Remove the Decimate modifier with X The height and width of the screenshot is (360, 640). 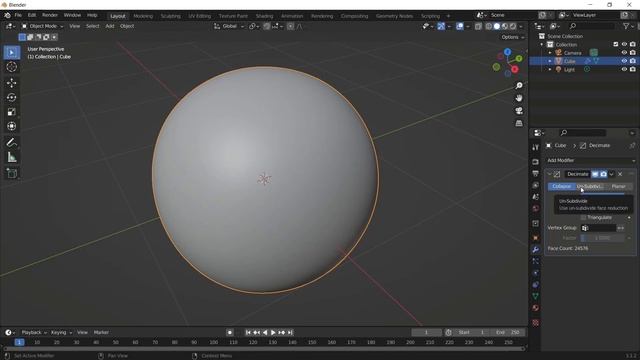(620, 174)
